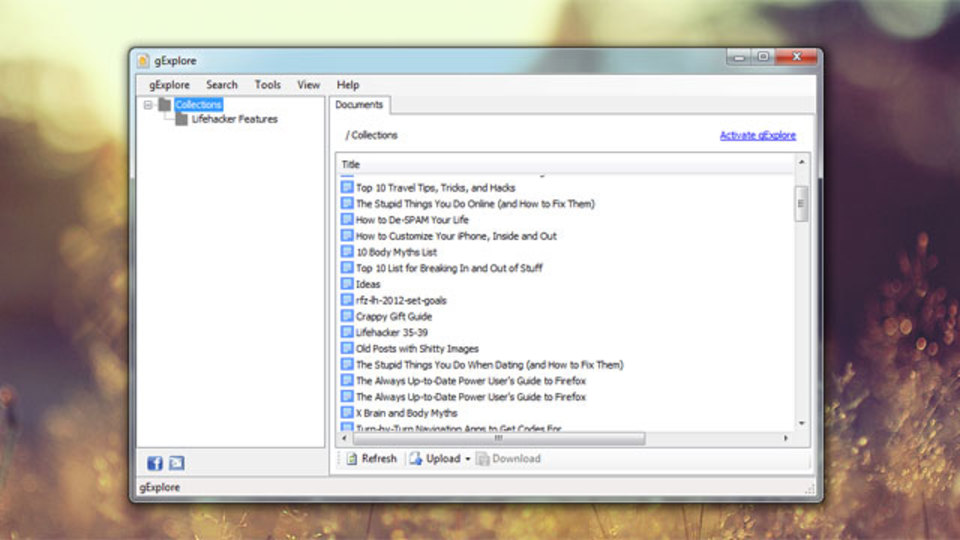The width and height of the screenshot is (960, 540).
Task: Open the Help menu
Action: pos(348,84)
